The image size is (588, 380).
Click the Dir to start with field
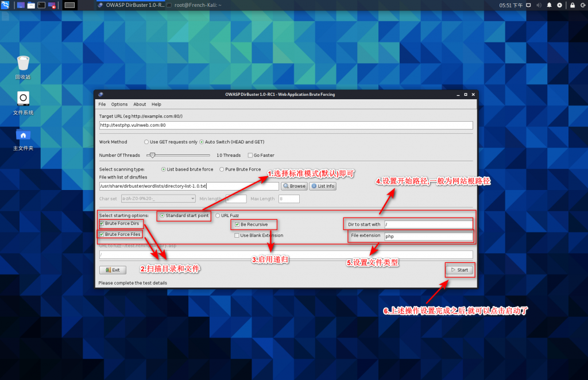coord(428,224)
